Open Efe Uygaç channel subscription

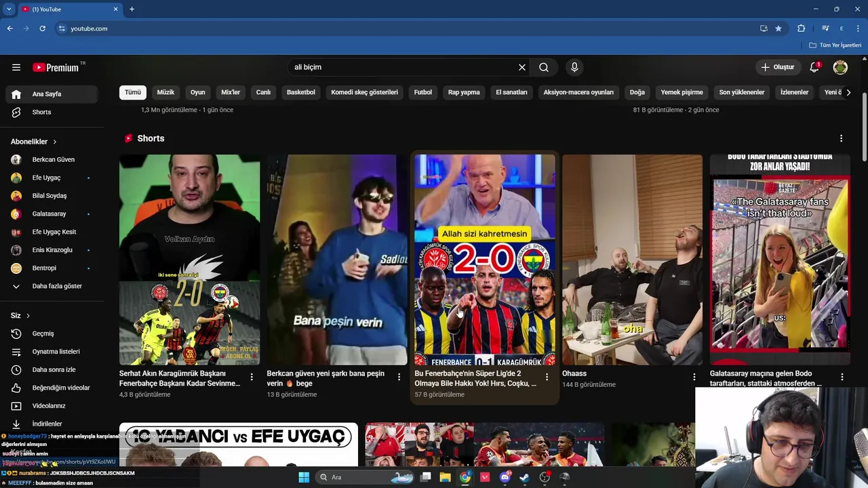(x=53, y=178)
